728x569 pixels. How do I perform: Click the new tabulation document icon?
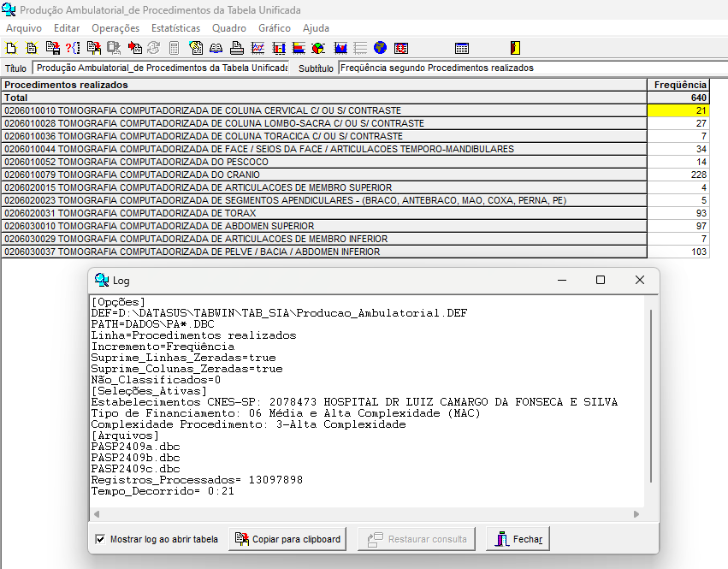pos(32,48)
